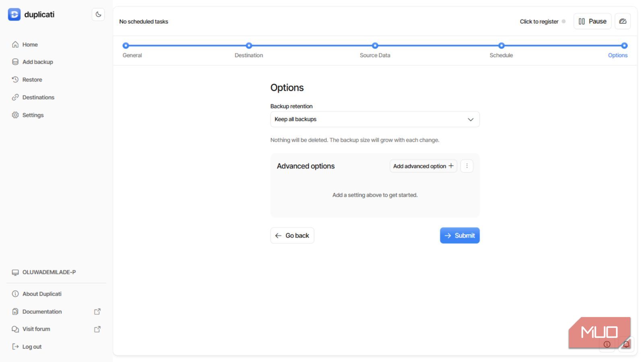Pause the backup service
This screenshot has width=644, height=362.
[592, 21]
